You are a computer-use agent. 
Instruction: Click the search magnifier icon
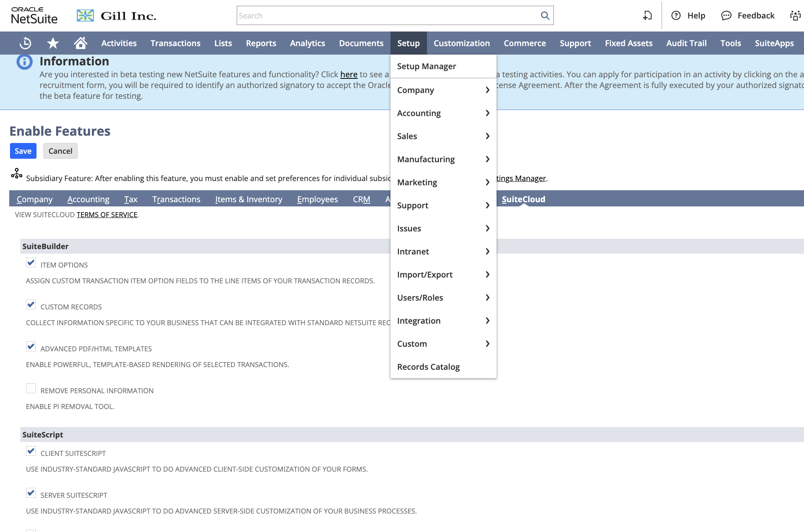(545, 16)
